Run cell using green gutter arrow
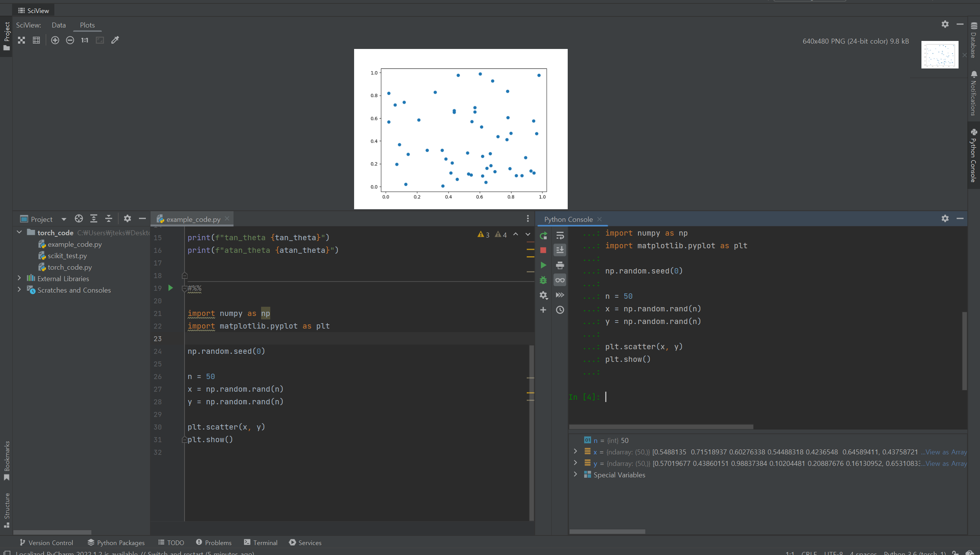Image resolution: width=980 pixels, height=555 pixels. click(x=171, y=288)
